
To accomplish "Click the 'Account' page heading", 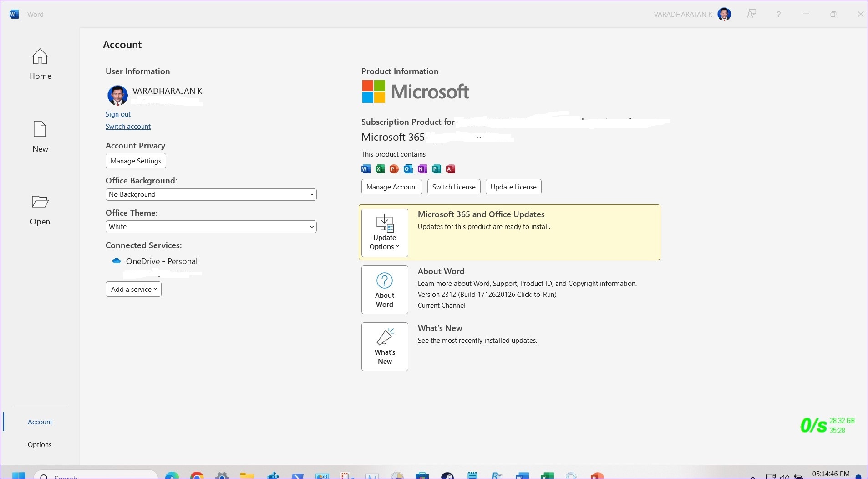I will pyautogui.click(x=122, y=45).
